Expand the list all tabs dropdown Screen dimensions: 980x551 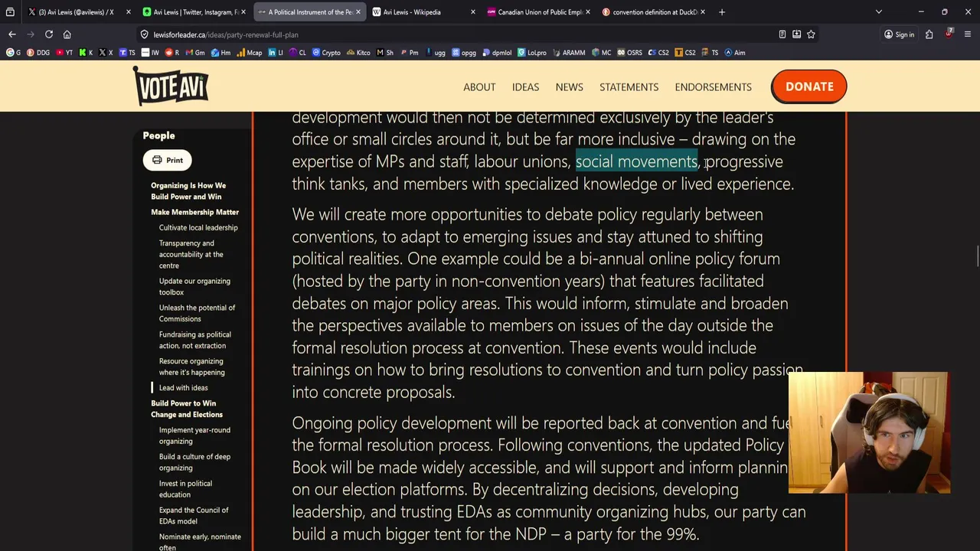878,11
